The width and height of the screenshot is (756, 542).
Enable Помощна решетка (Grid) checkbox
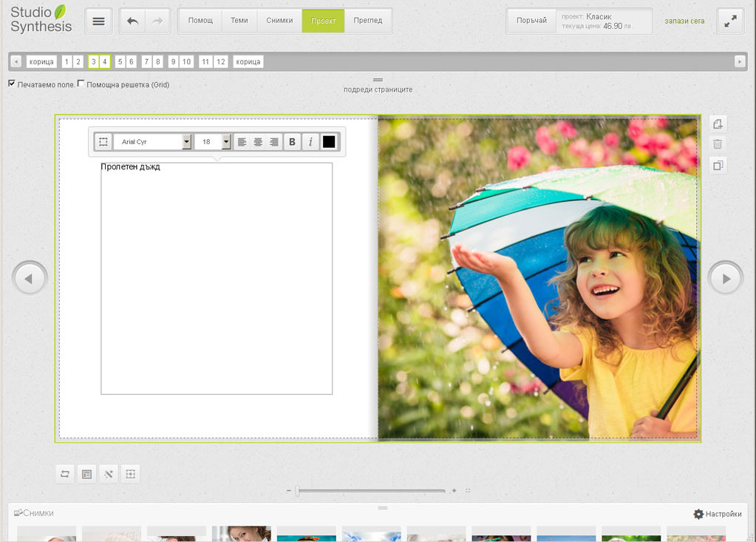coord(81,84)
